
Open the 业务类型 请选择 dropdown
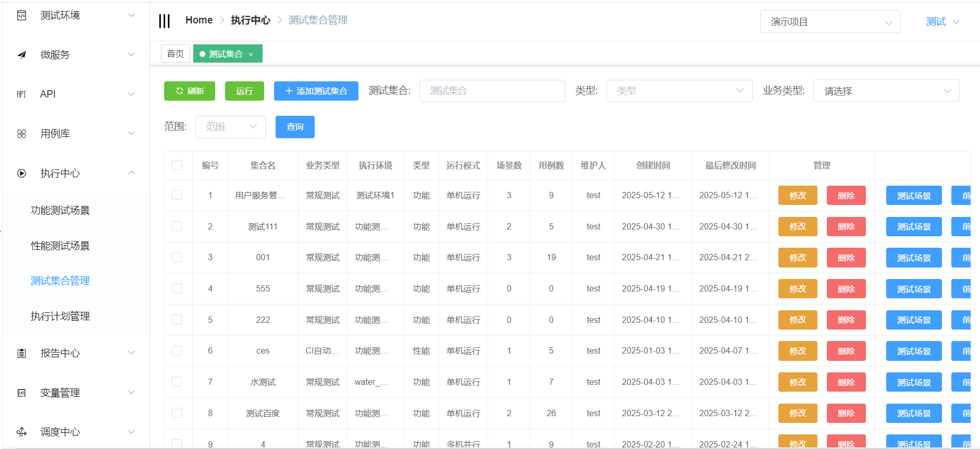tap(886, 91)
